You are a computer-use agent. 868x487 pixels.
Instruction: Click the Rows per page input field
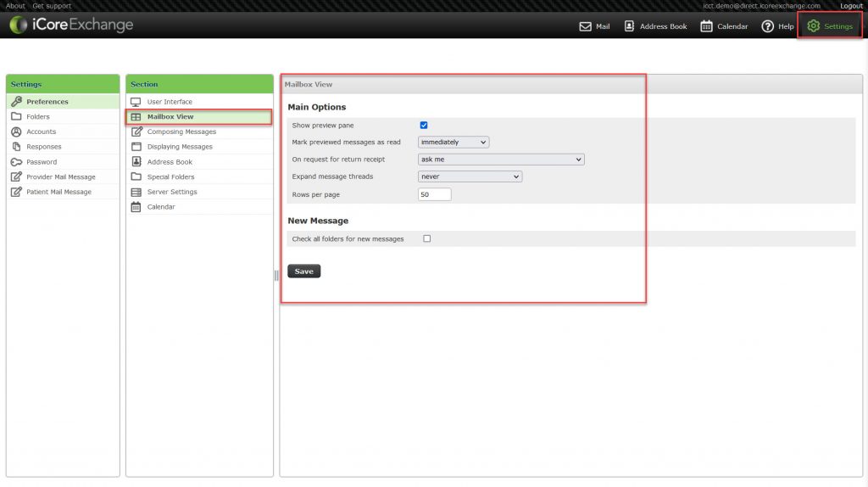tap(435, 194)
